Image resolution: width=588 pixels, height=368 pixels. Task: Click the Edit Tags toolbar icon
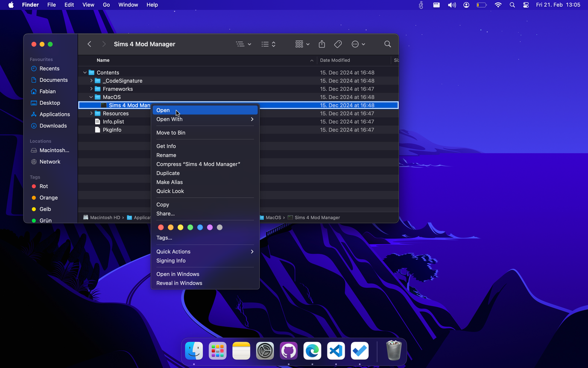[x=338, y=44]
